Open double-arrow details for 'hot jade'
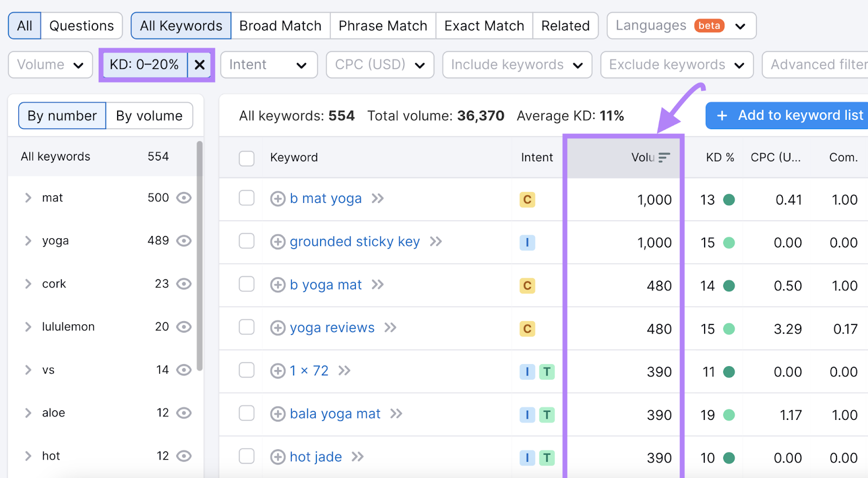 coord(357,457)
